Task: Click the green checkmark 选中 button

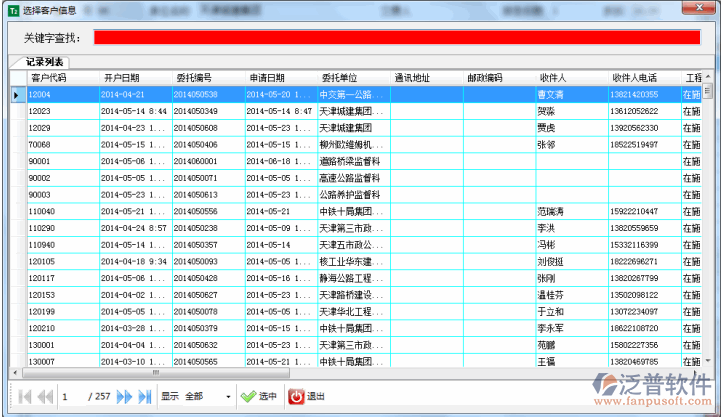Action: (x=260, y=396)
